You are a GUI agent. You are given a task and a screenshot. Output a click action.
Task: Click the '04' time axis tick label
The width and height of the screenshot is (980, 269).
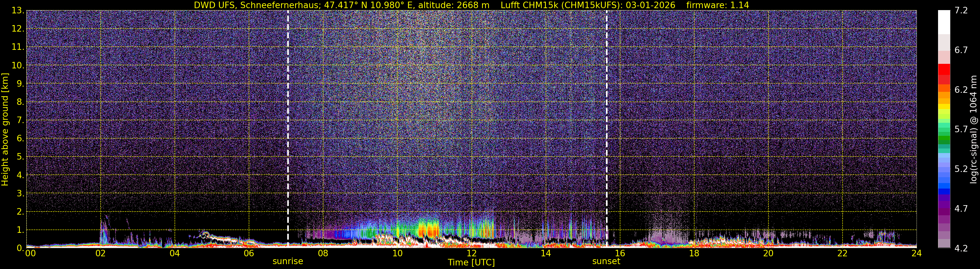click(175, 253)
